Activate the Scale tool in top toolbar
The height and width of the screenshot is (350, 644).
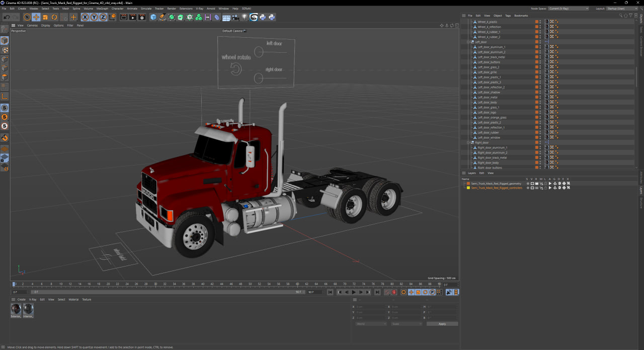point(45,17)
